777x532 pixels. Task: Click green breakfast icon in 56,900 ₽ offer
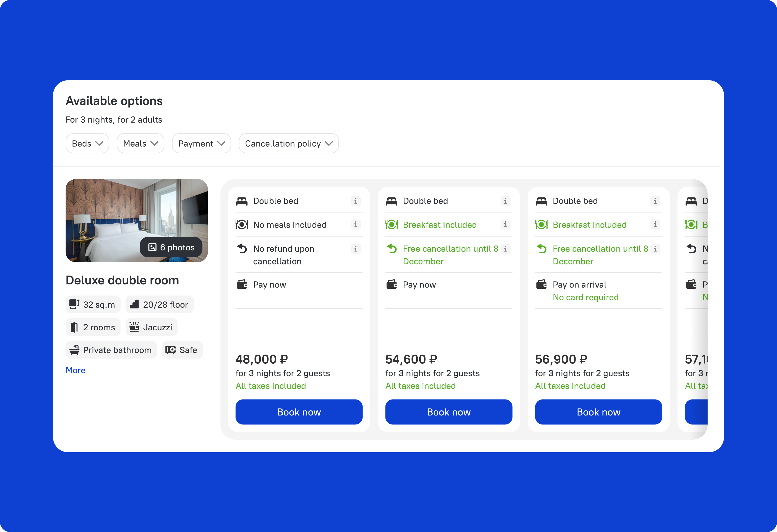coord(541,225)
